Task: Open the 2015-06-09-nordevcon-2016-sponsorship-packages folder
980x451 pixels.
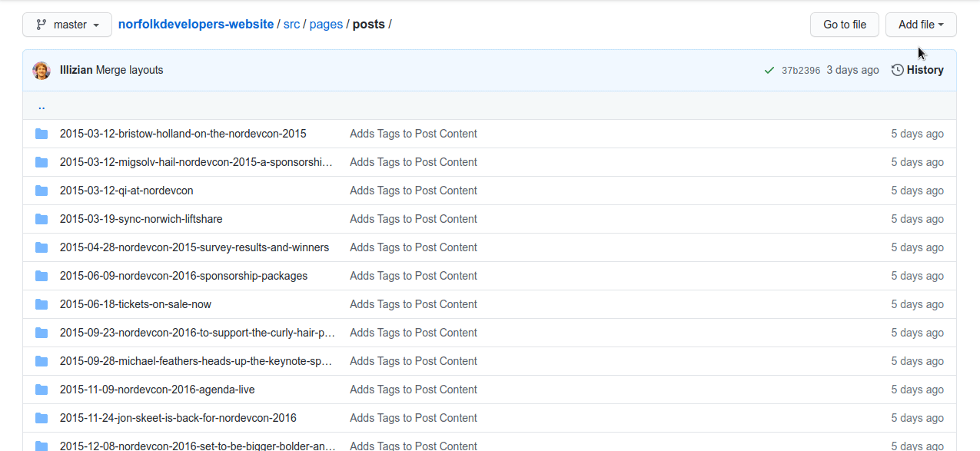Action: click(x=184, y=276)
